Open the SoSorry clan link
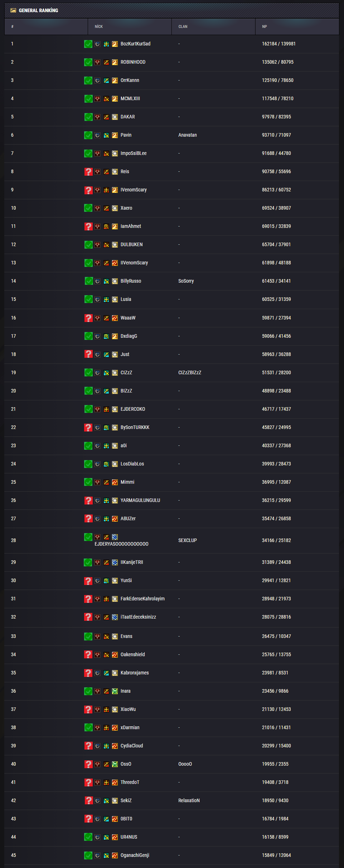The height and width of the screenshot is (868, 344). (186, 281)
